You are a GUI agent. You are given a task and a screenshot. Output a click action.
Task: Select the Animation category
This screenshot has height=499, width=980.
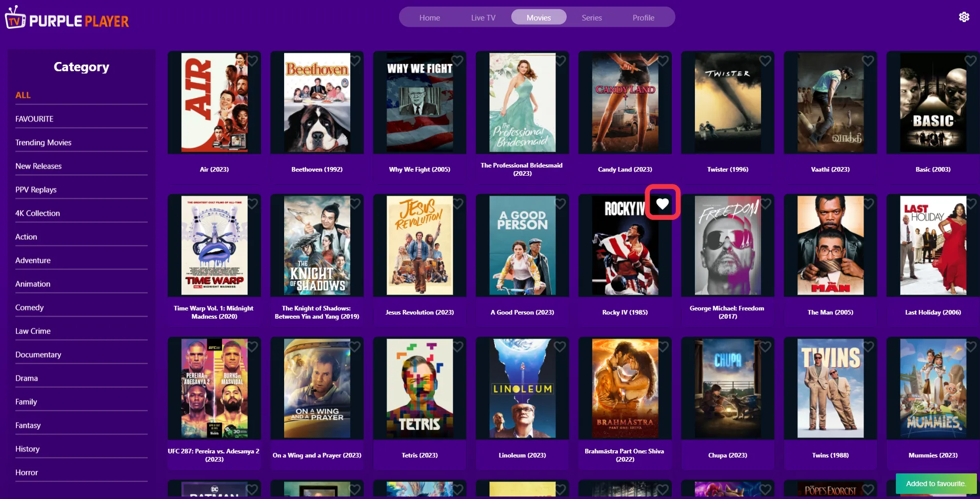(81, 284)
